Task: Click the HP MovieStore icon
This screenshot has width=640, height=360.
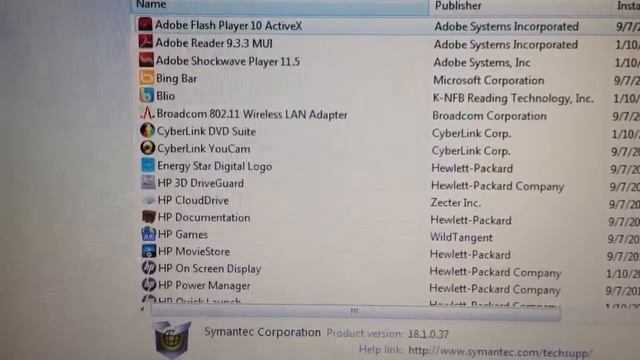Action: click(149, 251)
